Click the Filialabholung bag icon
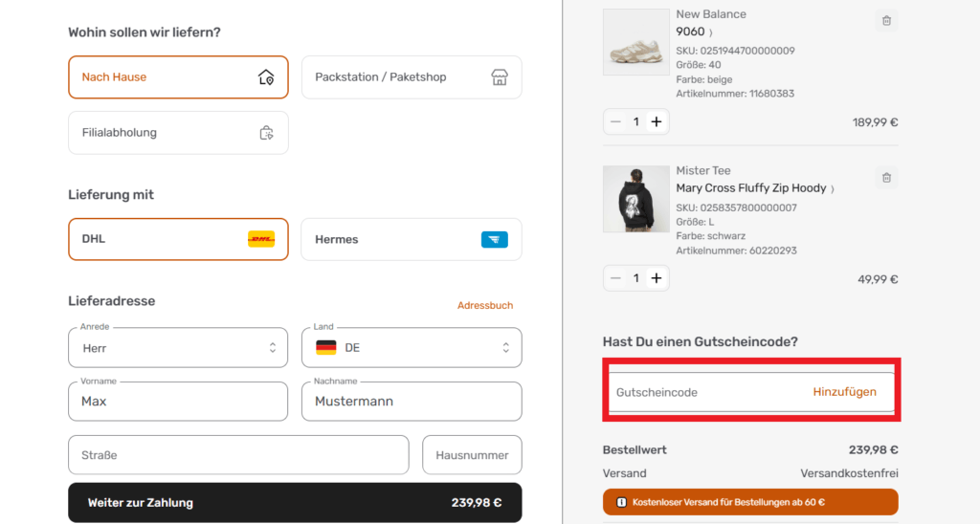Viewport: 980px width, 524px height. [x=266, y=132]
